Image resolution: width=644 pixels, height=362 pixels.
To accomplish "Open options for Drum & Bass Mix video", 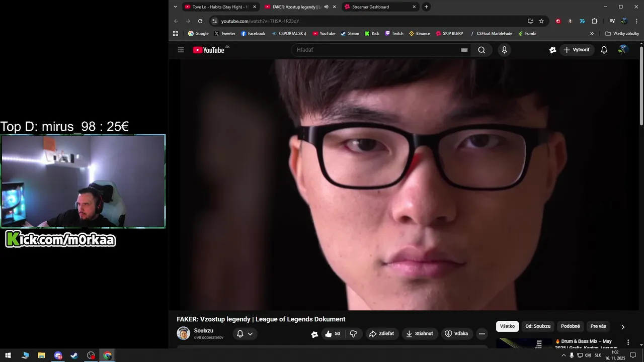I will click(628, 342).
